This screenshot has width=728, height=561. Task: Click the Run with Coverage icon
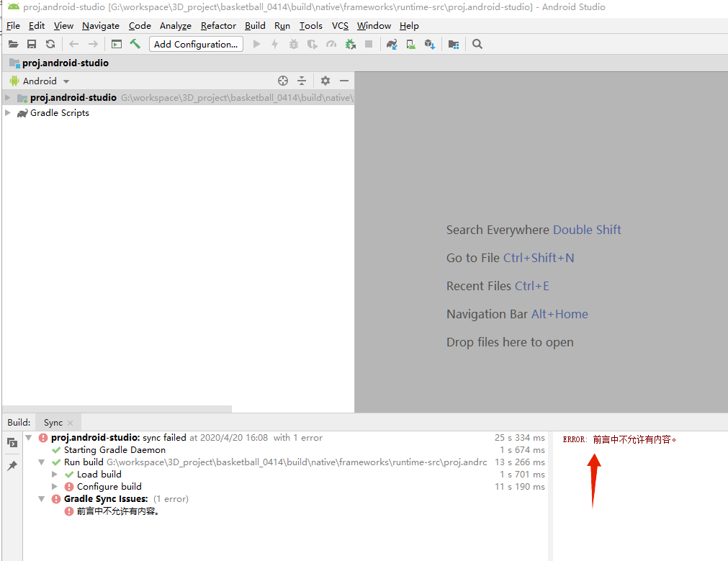coord(313,44)
